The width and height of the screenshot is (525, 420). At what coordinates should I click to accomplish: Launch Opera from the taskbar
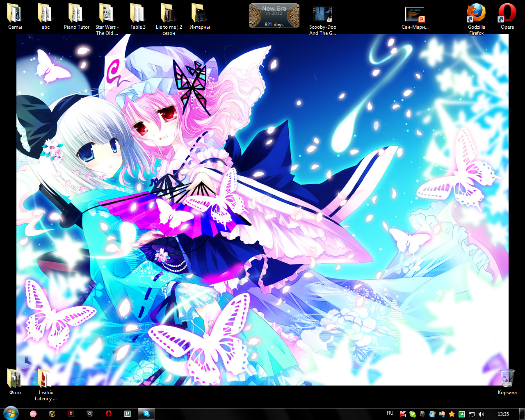pyautogui.click(x=109, y=414)
